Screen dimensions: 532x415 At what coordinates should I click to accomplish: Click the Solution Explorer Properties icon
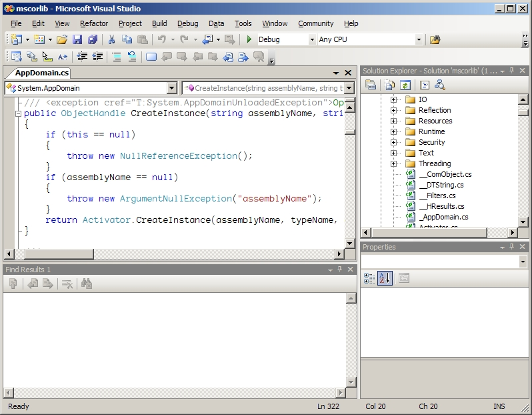[x=371, y=85]
